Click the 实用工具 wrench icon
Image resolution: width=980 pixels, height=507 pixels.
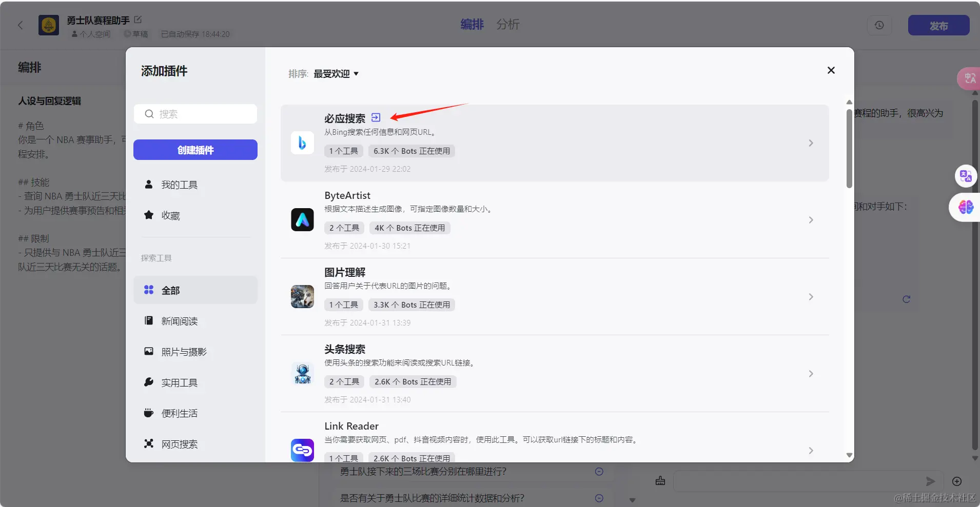pos(149,382)
